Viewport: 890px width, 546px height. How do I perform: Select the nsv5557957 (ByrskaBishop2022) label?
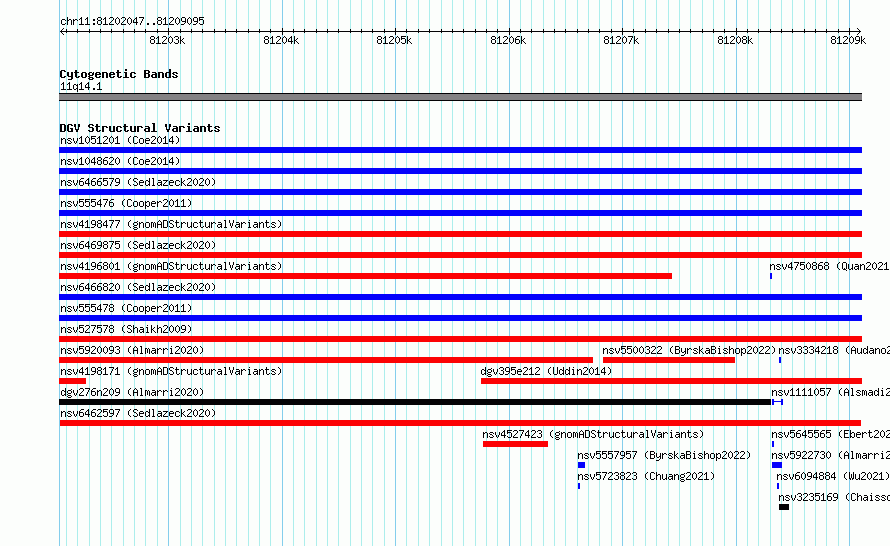click(664, 455)
